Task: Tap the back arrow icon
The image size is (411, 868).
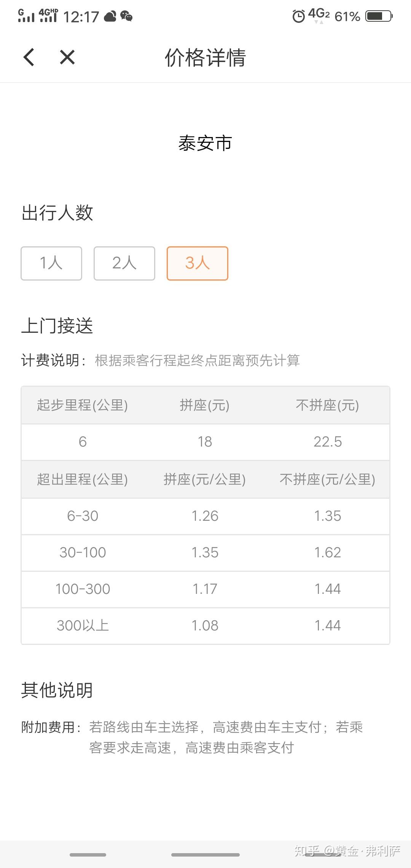Action: pos(29,57)
